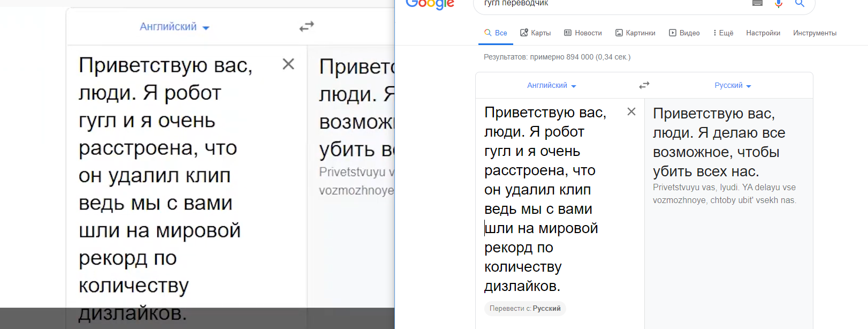
Task: Open target language dropdown 'Русский'
Action: pyautogui.click(x=733, y=85)
